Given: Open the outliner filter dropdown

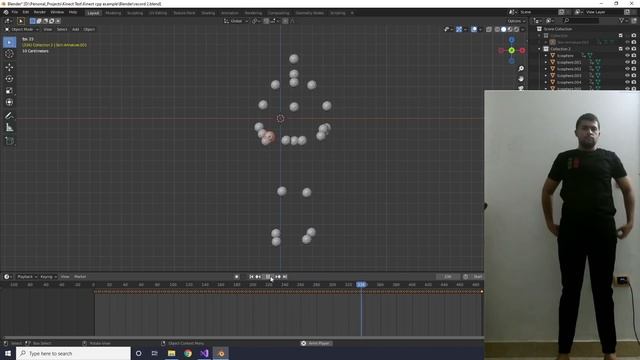Looking at the screenshot, I should 623,20.
